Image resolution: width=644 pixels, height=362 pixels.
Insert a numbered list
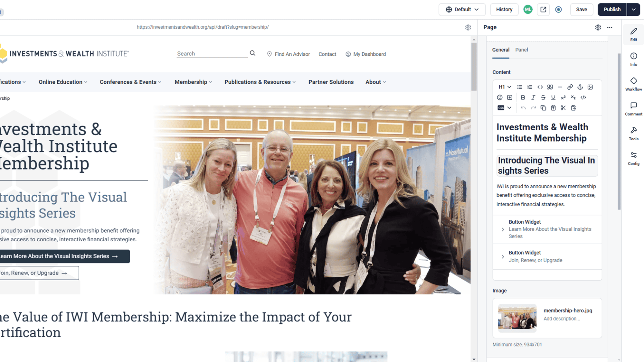(530, 87)
